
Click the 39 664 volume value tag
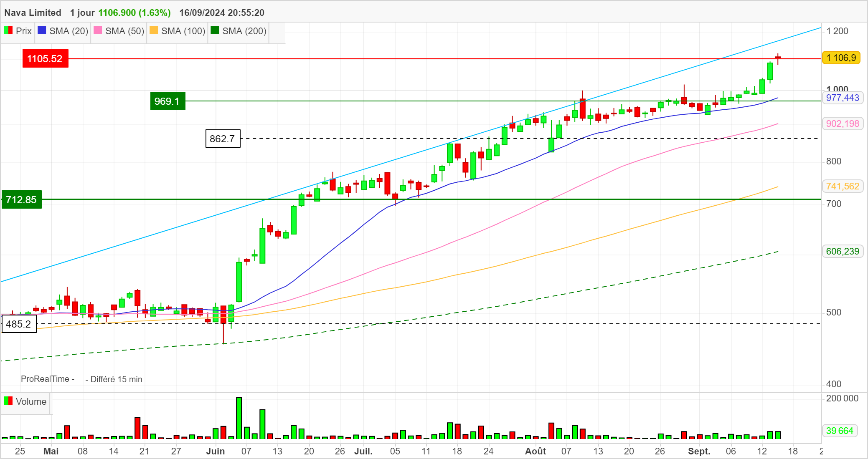[x=840, y=431]
